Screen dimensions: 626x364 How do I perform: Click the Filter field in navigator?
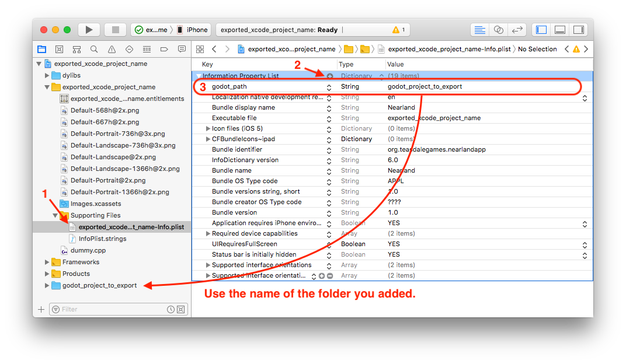point(111,309)
